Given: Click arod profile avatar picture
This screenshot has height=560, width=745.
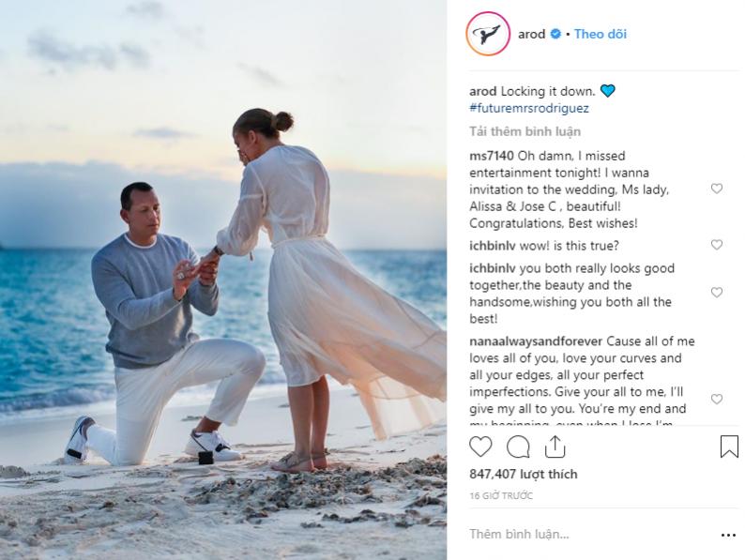Looking at the screenshot, I should pos(488,34).
